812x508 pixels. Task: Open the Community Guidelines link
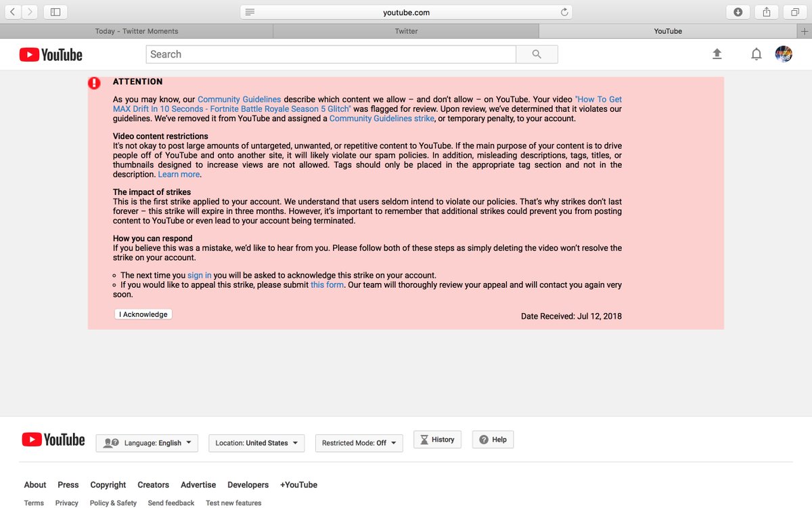[239, 100]
